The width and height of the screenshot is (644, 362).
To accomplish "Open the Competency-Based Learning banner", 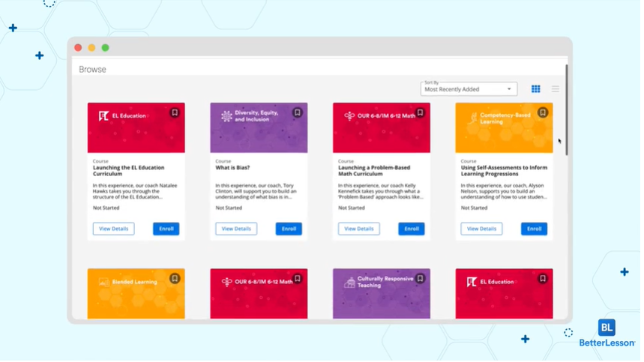I will [507, 128].
